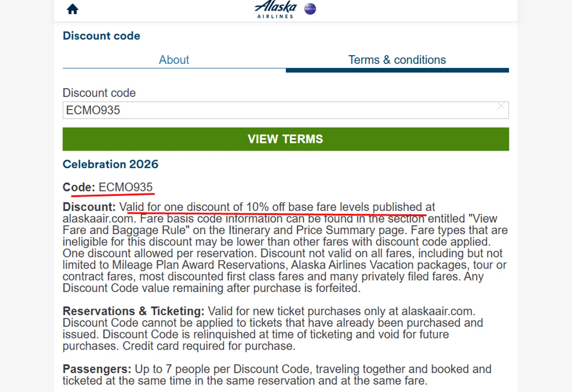
Task: Click the bold "Reservations & Ticketing:" label
Action: [133, 311]
